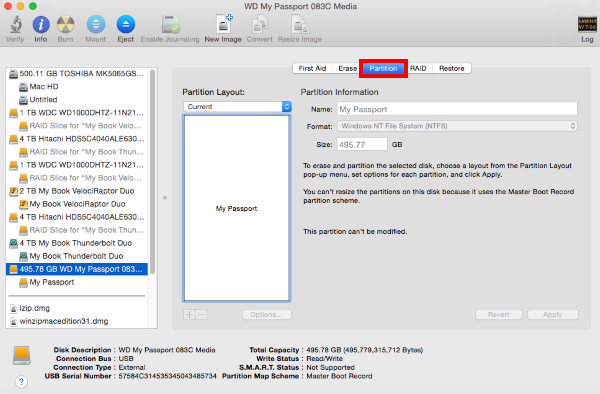This screenshot has width=600, height=394.
Task: Select the Partition tab
Action: click(383, 68)
